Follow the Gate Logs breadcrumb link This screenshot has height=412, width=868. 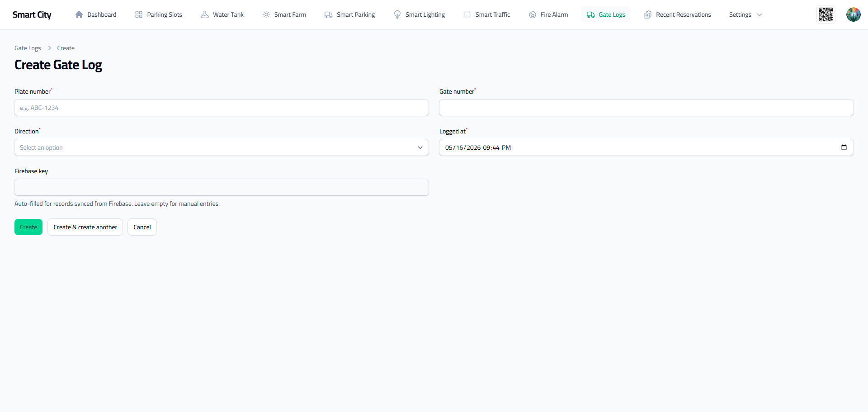pos(28,48)
